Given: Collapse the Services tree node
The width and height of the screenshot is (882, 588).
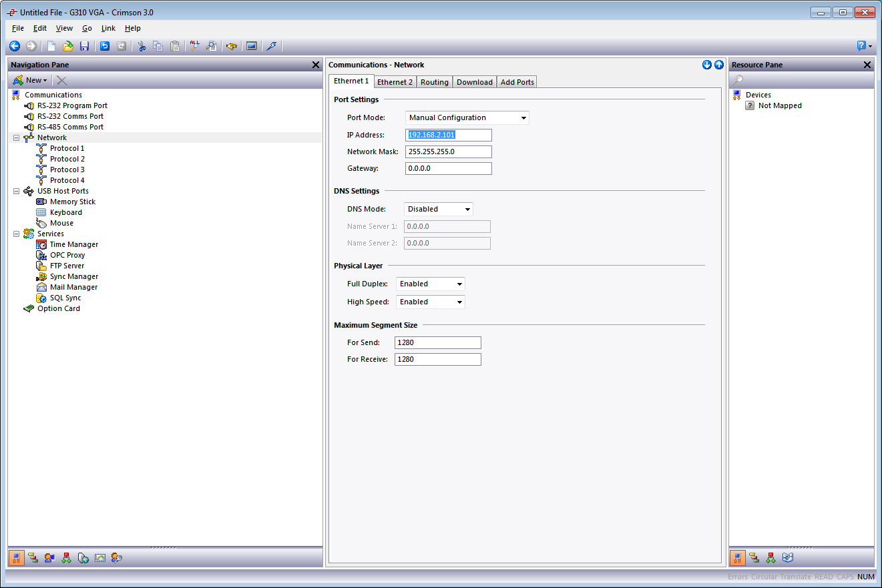Looking at the screenshot, I should (x=16, y=234).
